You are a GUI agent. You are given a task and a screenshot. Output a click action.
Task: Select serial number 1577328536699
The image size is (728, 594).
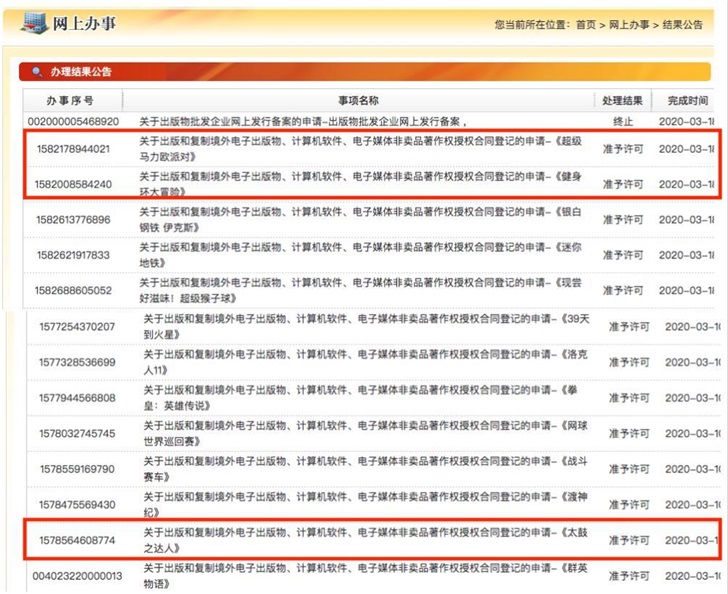pyautogui.click(x=77, y=362)
